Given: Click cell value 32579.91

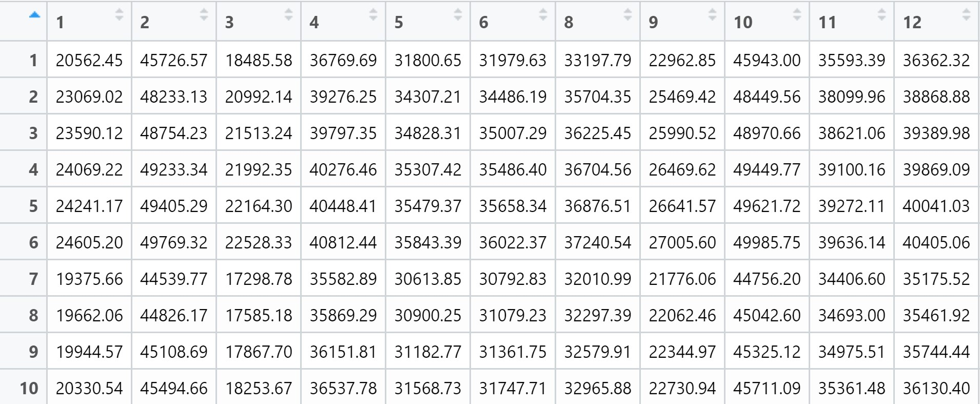Looking at the screenshot, I should tap(598, 352).
